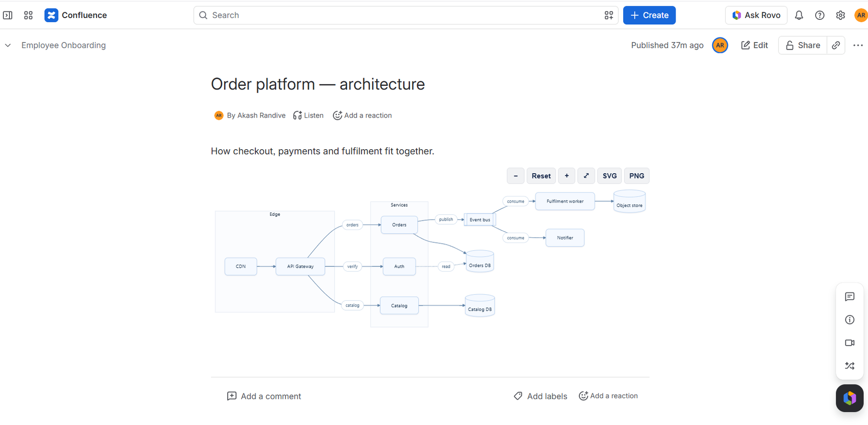Click the Share button
This screenshot has width=868, height=425.
802,45
